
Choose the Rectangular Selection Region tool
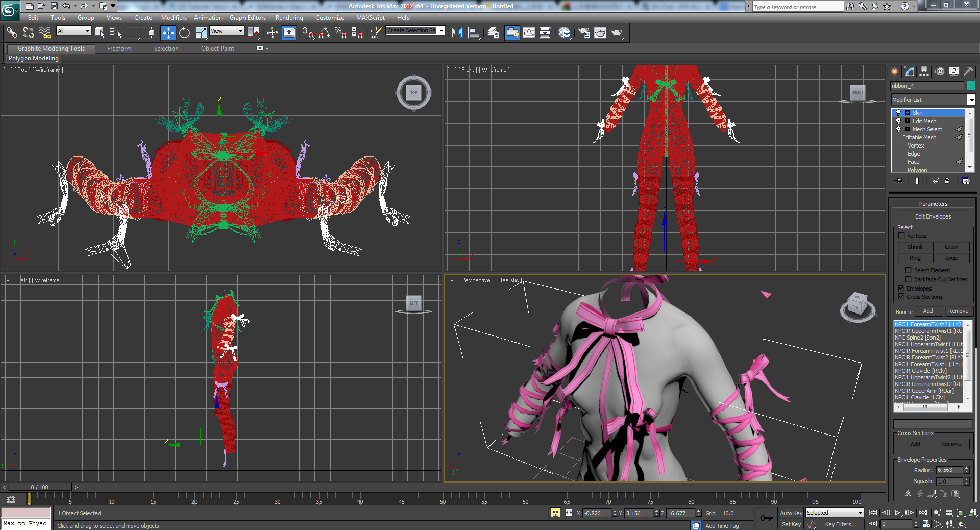click(133, 33)
